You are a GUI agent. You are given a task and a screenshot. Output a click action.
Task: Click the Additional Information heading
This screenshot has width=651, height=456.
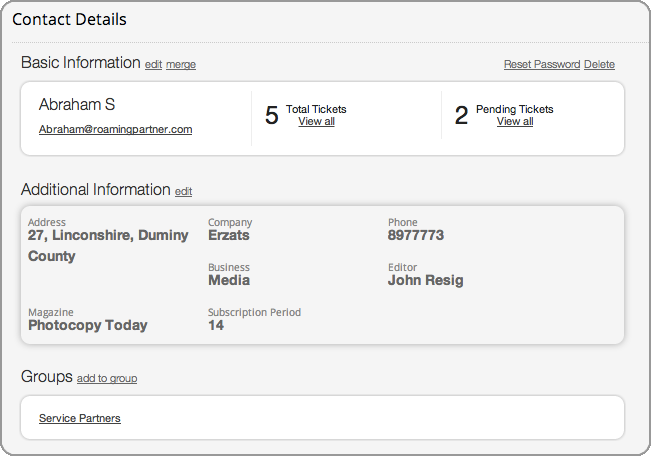[95, 189]
